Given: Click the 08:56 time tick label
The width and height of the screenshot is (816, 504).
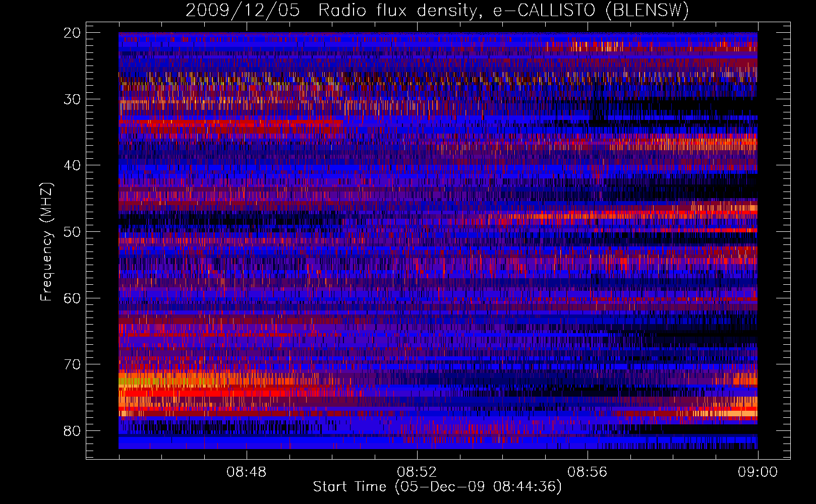Looking at the screenshot, I should click(x=588, y=472).
